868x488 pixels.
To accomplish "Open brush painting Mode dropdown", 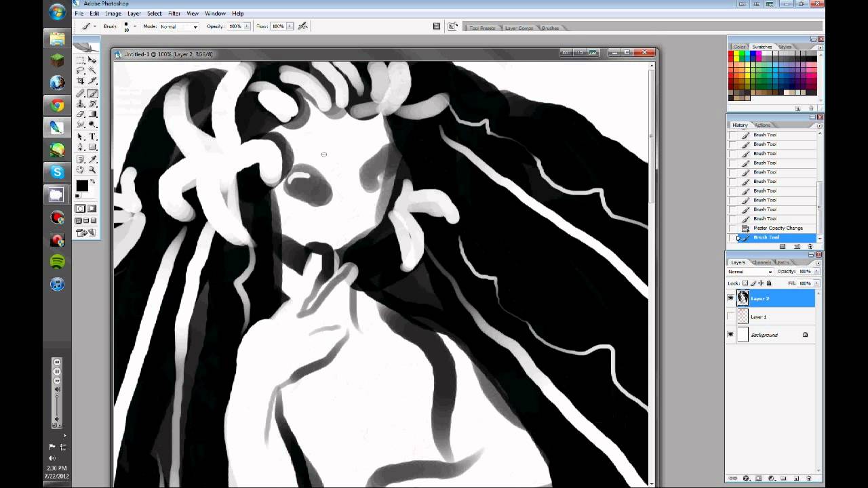I will point(179,26).
